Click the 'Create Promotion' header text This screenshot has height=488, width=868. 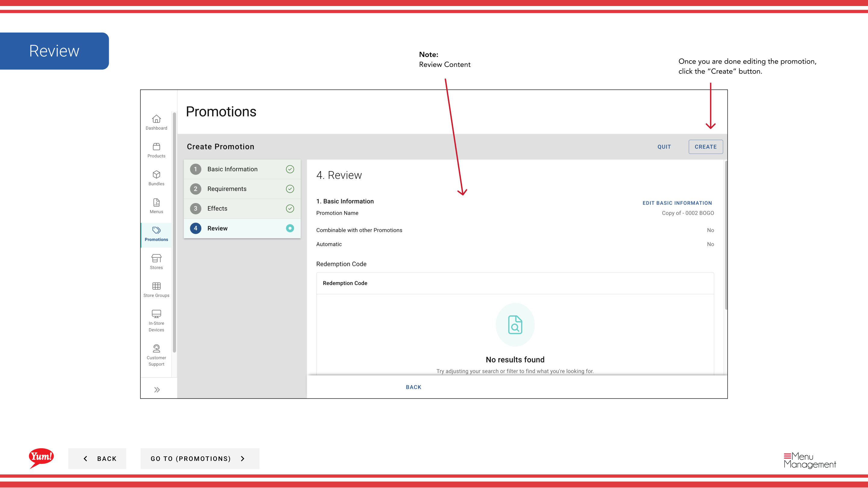220,146
